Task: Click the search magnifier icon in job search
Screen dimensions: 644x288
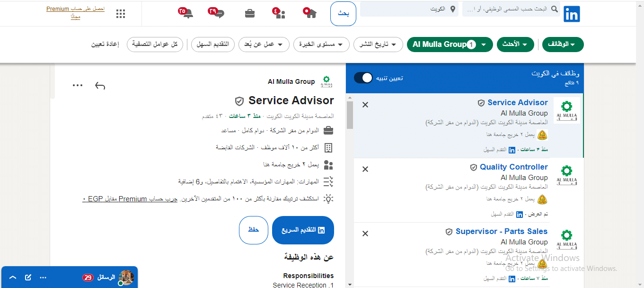Action: pyautogui.click(x=555, y=9)
